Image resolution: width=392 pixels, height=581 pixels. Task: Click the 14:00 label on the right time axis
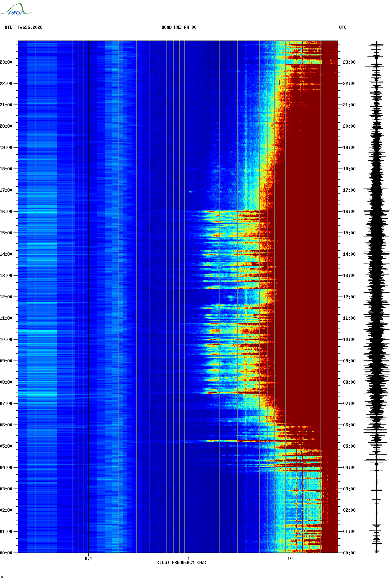pos(349,254)
